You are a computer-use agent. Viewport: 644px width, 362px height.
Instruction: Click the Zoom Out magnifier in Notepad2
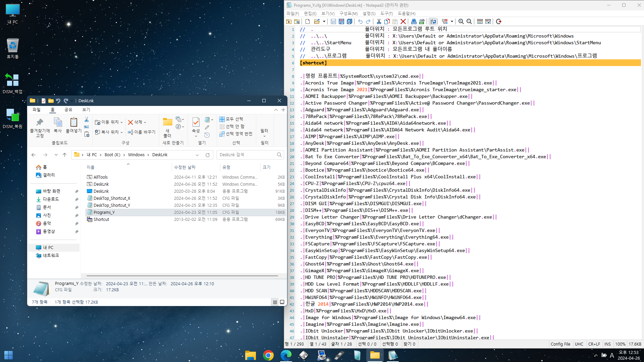pyautogui.click(x=469, y=21)
